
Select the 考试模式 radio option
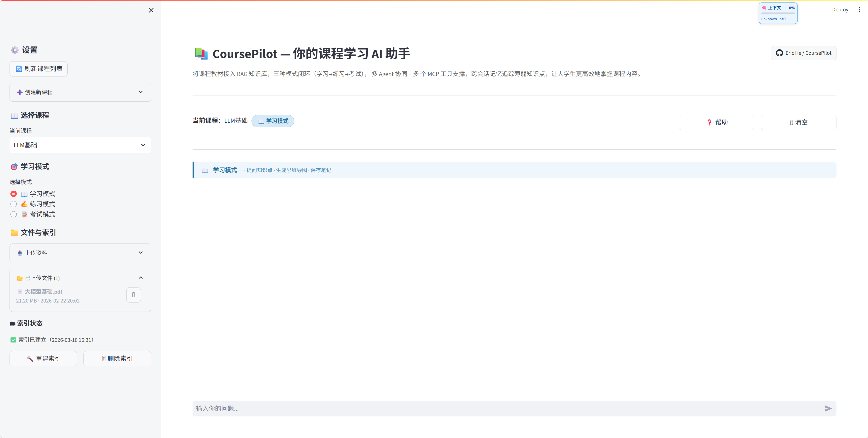(13, 214)
